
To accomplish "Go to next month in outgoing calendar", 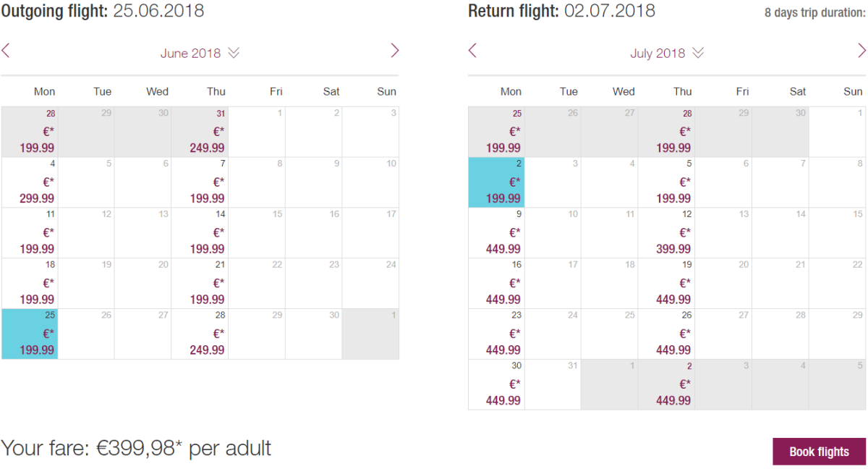I will point(394,51).
